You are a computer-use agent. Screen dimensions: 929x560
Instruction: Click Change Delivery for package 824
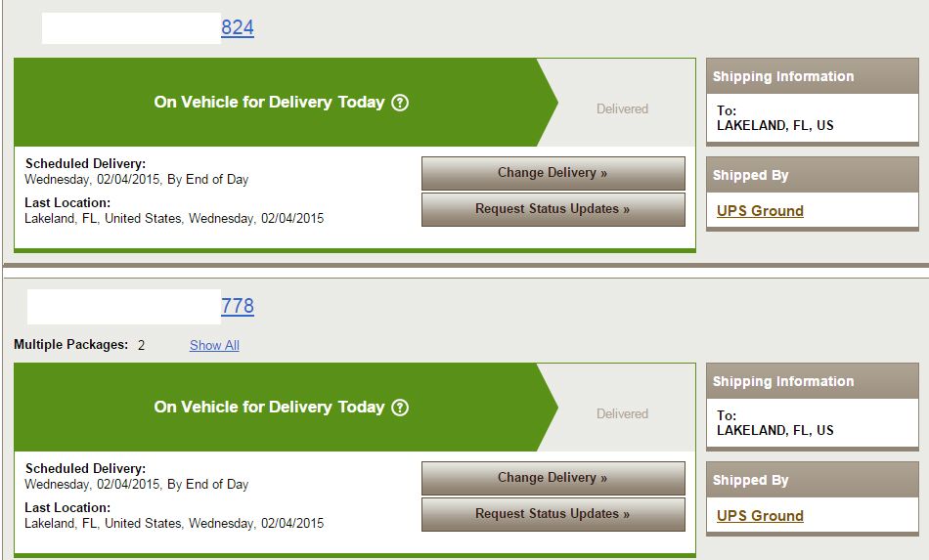click(553, 173)
